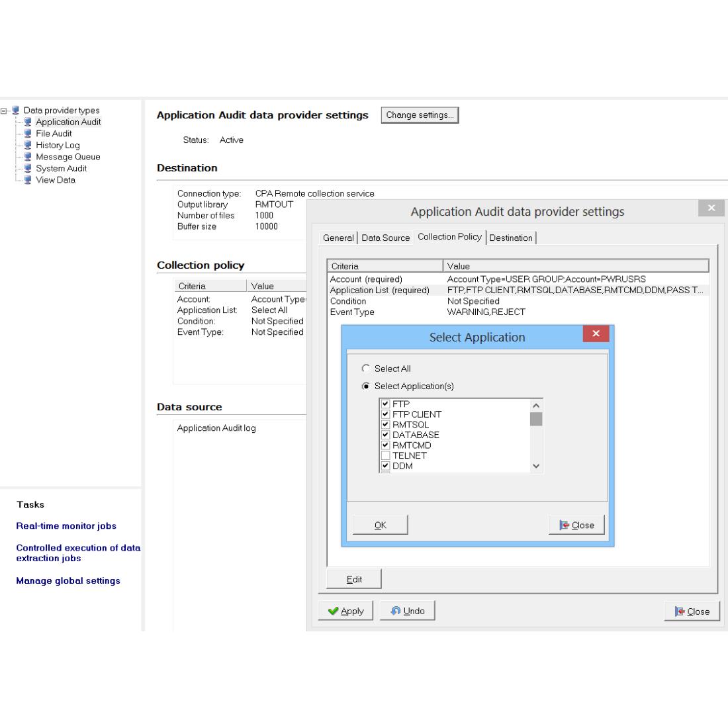Click the System Audit tree icon

pyautogui.click(x=28, y=168)
